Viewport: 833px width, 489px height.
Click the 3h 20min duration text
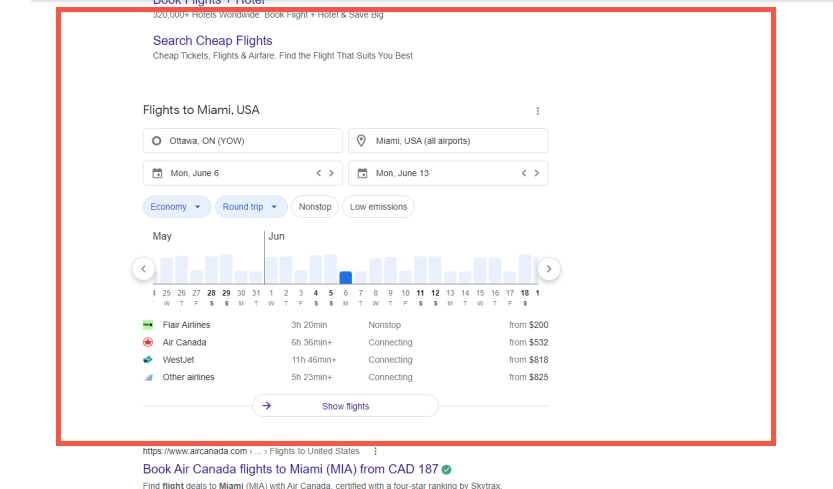[x=309, y=325]
